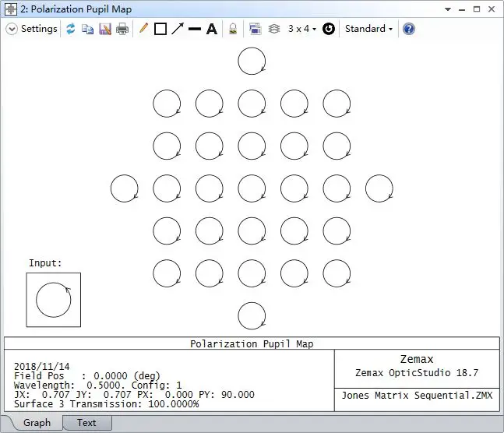The image size is (504, 433).
Task: Click the clone window icon
Action: [x=256, y=29]
